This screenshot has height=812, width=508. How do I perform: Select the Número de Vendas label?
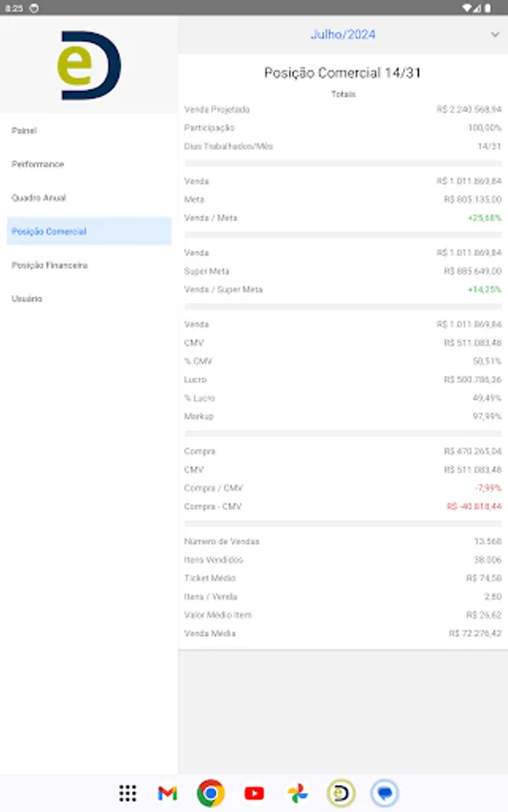[x=222, y=541]
